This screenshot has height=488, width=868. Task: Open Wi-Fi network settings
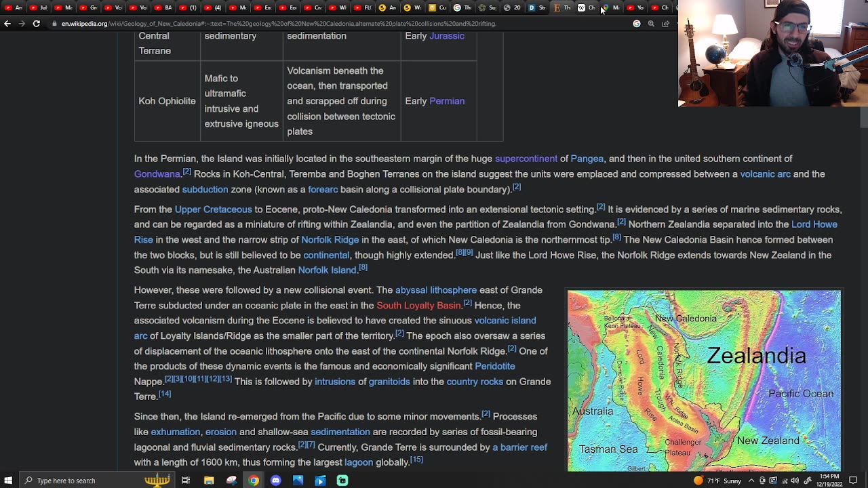click(784, 481)
